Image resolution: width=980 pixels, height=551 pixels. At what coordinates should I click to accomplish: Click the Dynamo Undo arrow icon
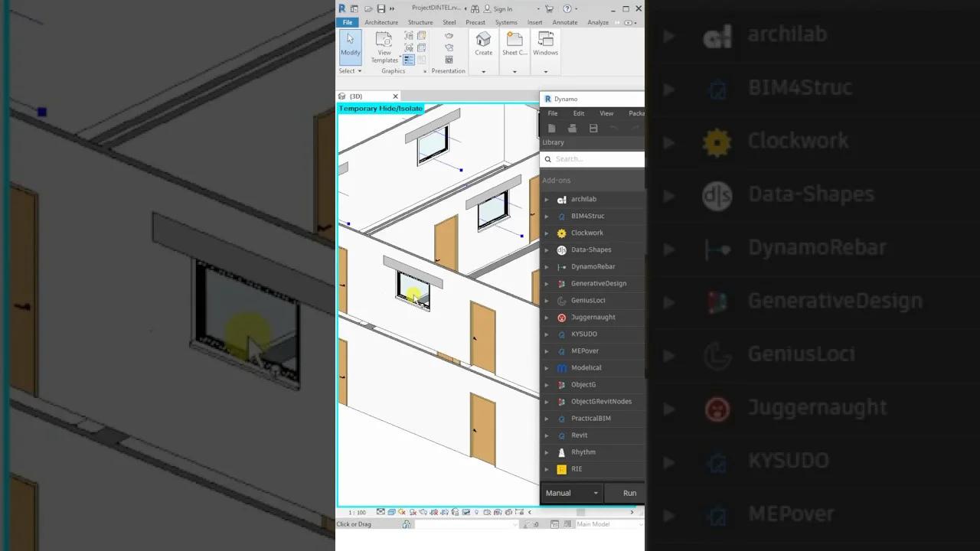[614, 129]
